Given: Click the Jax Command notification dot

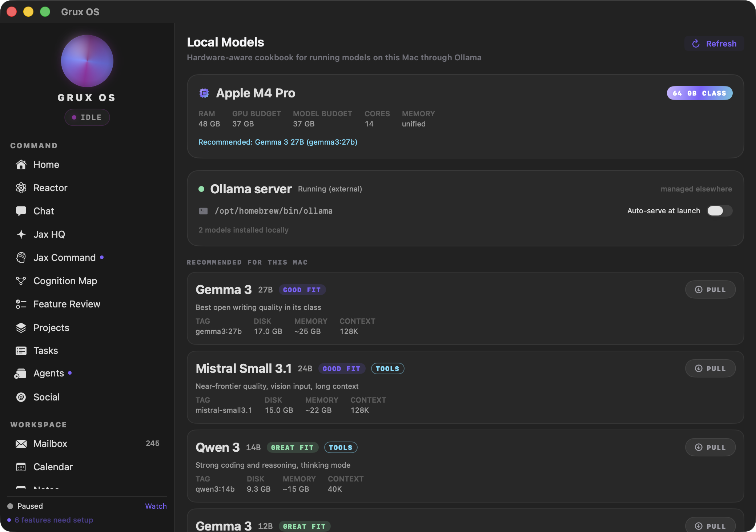Looking at the screenshot, I should 102,257.
